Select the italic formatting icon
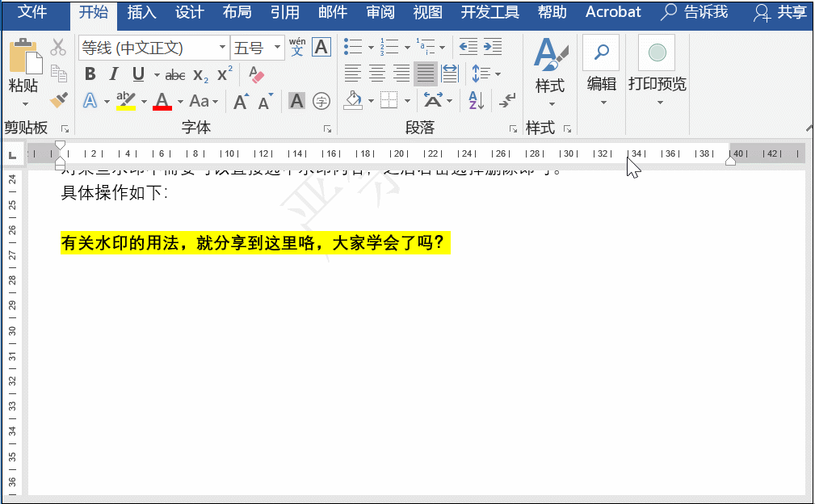This screenshot has height=504, width=815. point(113,74)
